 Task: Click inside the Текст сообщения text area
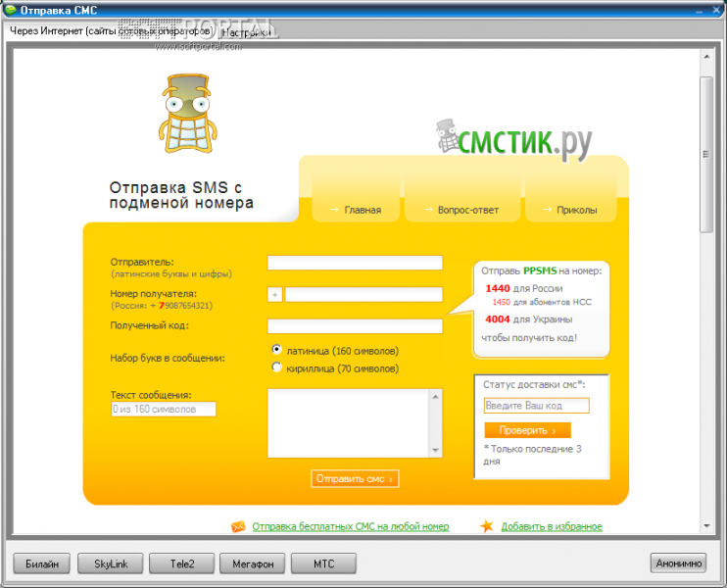click(349, 423)
